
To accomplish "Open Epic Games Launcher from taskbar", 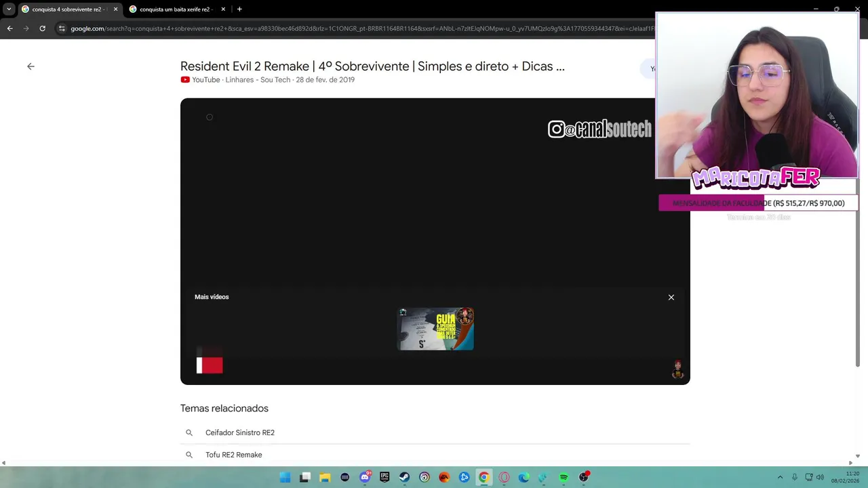I will [x=384, y=477].
